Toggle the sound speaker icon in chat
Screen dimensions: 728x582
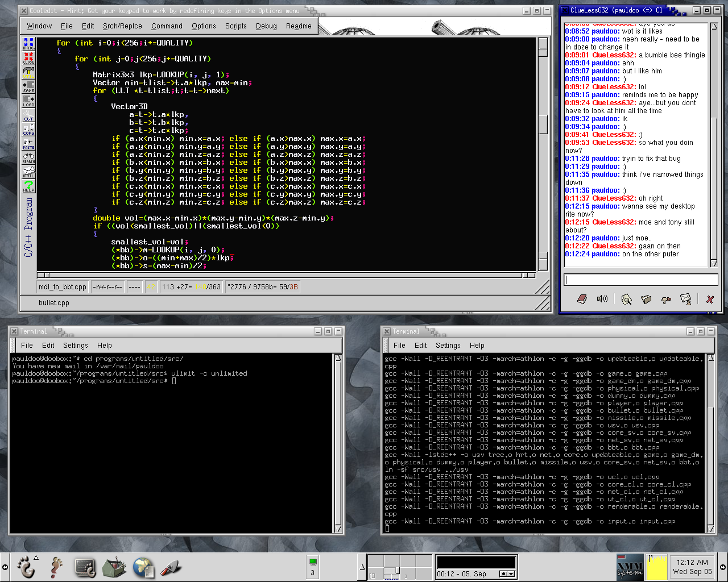(x=602, y=299)
